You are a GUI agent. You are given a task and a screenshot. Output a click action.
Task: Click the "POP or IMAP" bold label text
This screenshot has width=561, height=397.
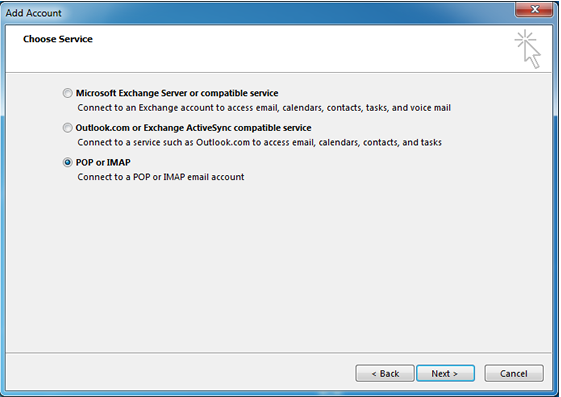(103, 162)
